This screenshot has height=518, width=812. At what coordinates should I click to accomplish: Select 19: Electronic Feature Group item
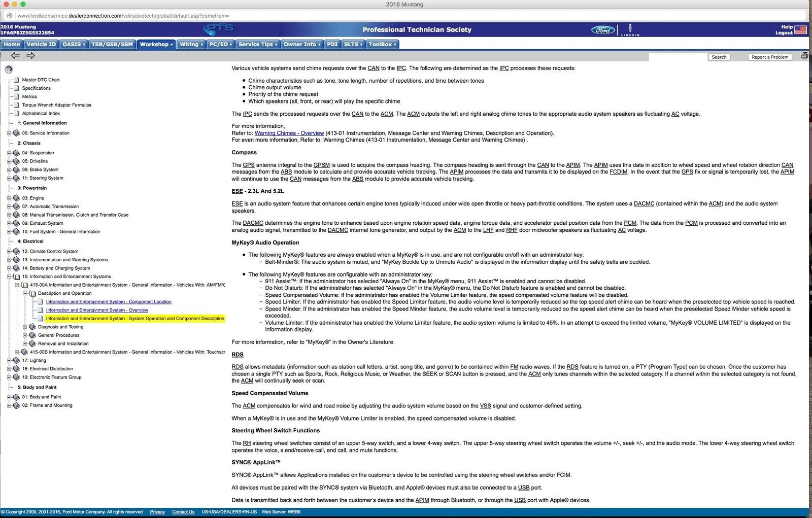(x=51, y=377)
